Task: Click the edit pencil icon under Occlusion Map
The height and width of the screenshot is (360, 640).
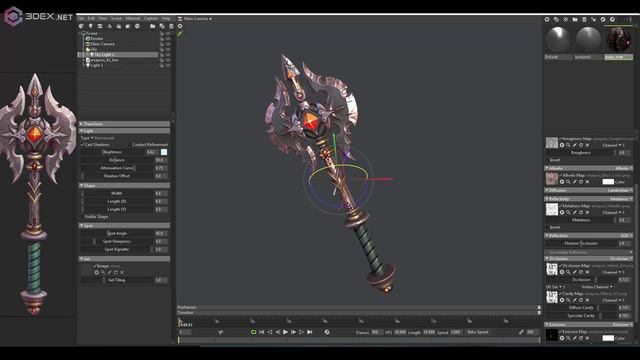Action: (x=575, y=272)
